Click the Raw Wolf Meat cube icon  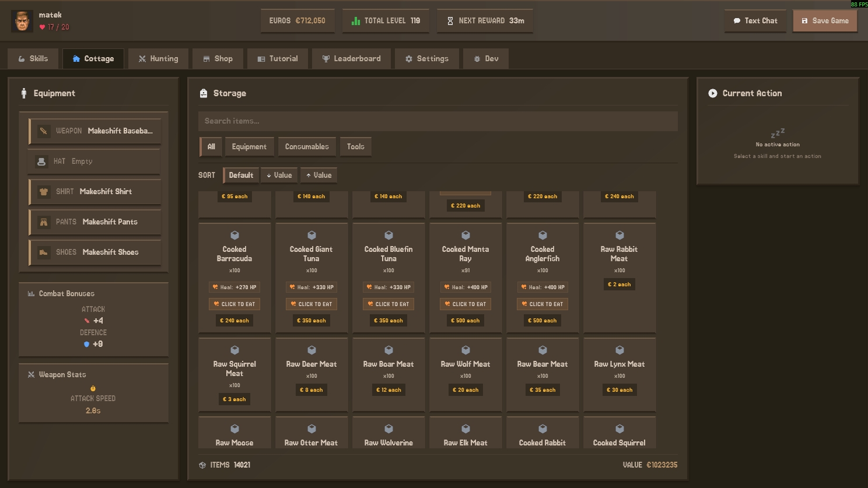(466, 350)
